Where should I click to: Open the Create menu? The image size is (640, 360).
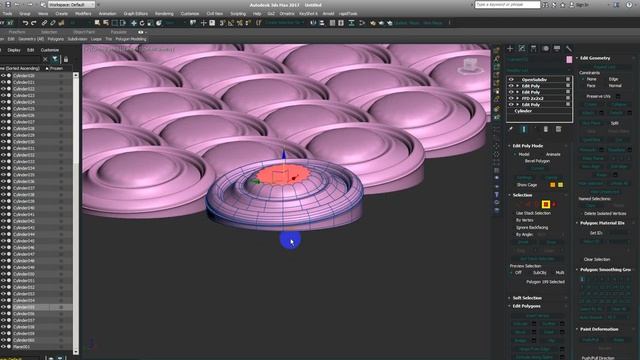62,13
